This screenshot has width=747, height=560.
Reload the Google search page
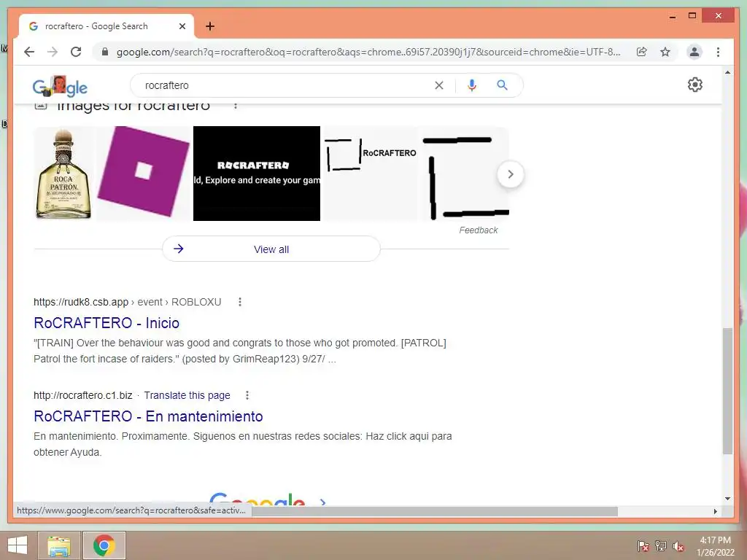[x=76, y=52]
